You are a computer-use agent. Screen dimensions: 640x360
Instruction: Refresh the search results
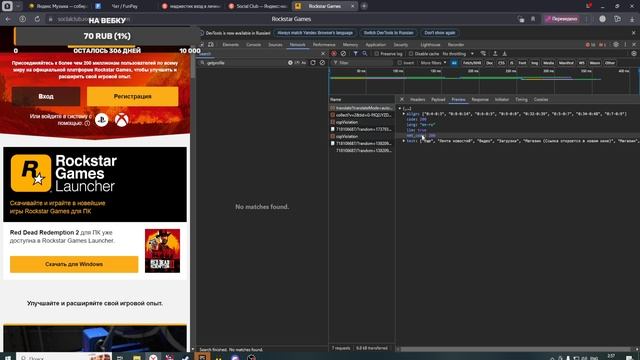click(x=313, y=63)
